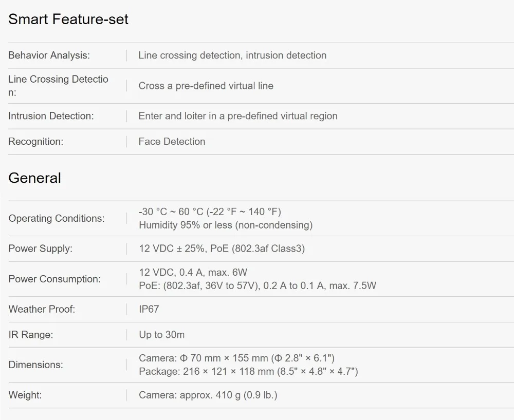Select the temperature range text

(x=210, y=212)
